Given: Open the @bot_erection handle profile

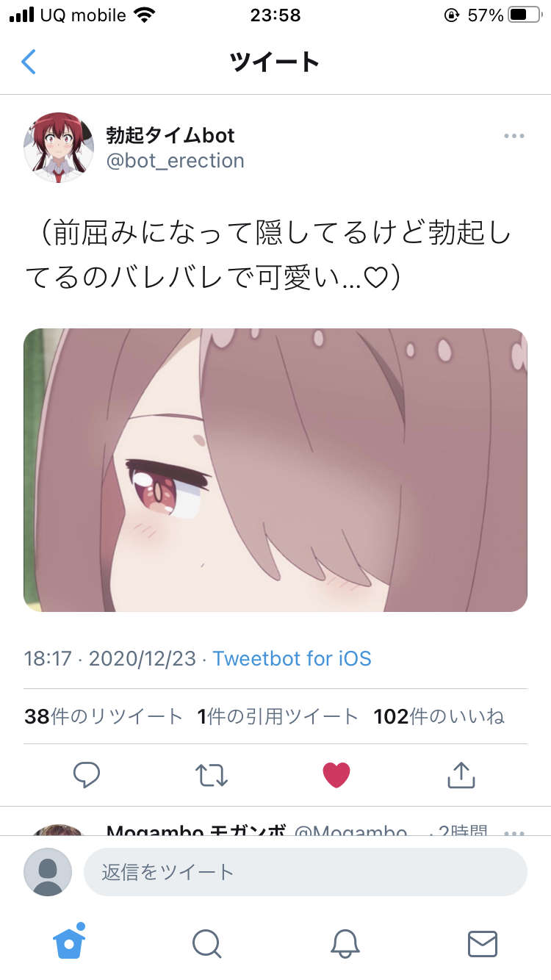Looking at the screenshot, I should tap(176, 161).
